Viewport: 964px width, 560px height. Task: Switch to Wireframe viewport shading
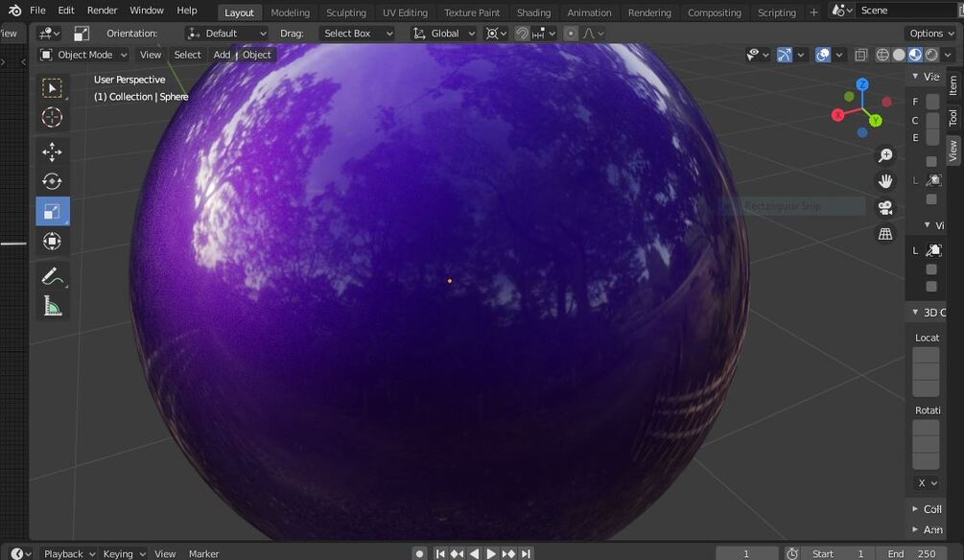882,55
